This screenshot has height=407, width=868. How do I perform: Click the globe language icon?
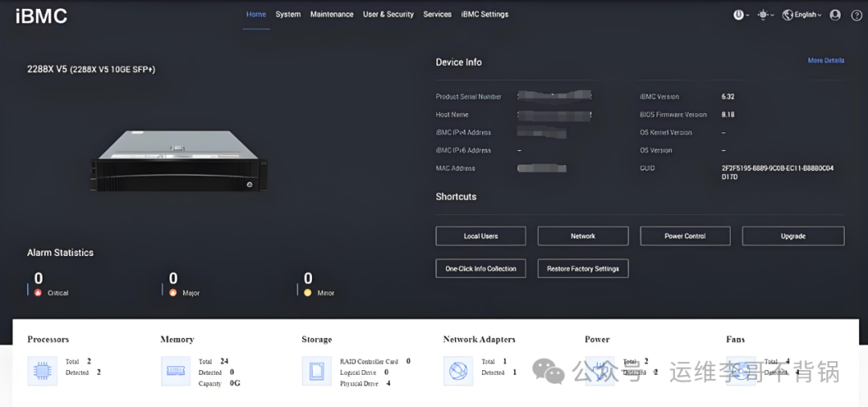[787, 15]
